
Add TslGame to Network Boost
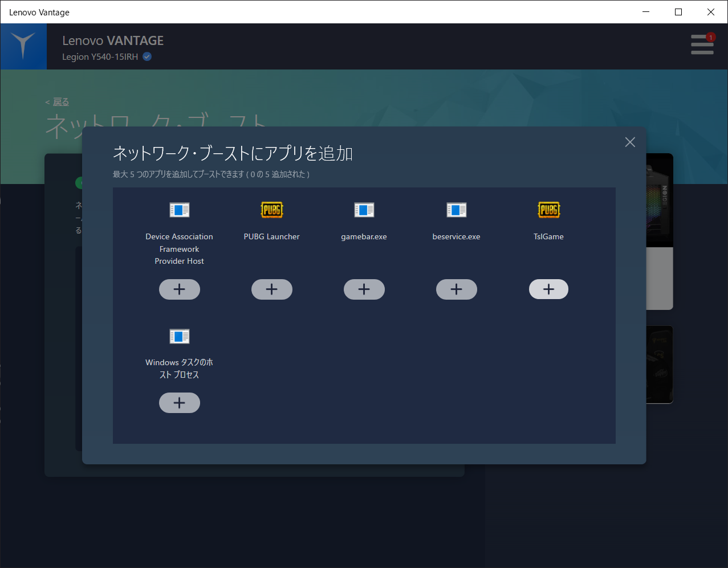(x=548, y=289)
